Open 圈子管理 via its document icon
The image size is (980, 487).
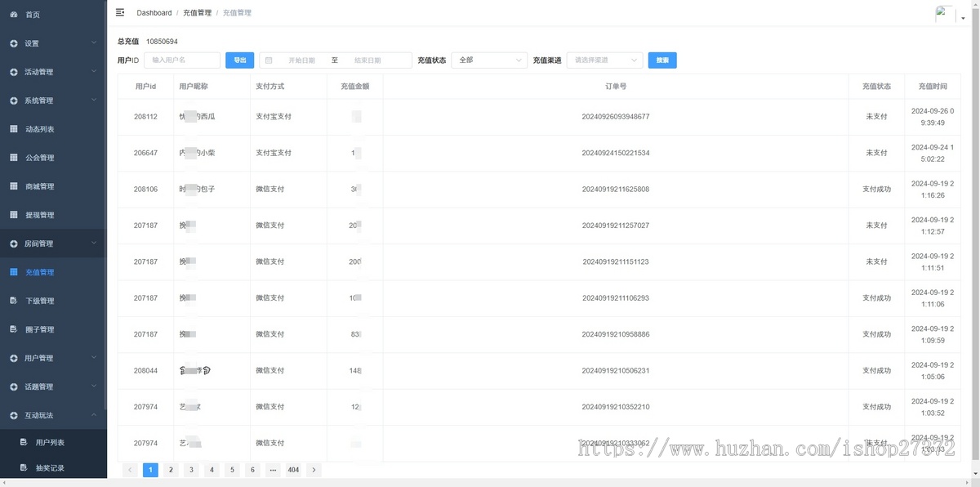coord(14,329)
